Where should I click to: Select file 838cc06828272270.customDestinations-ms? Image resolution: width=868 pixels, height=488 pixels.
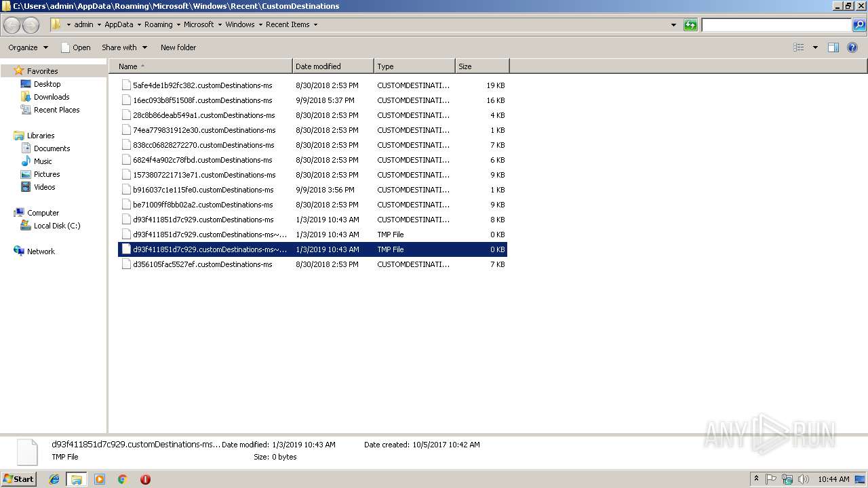pos(313,145)
